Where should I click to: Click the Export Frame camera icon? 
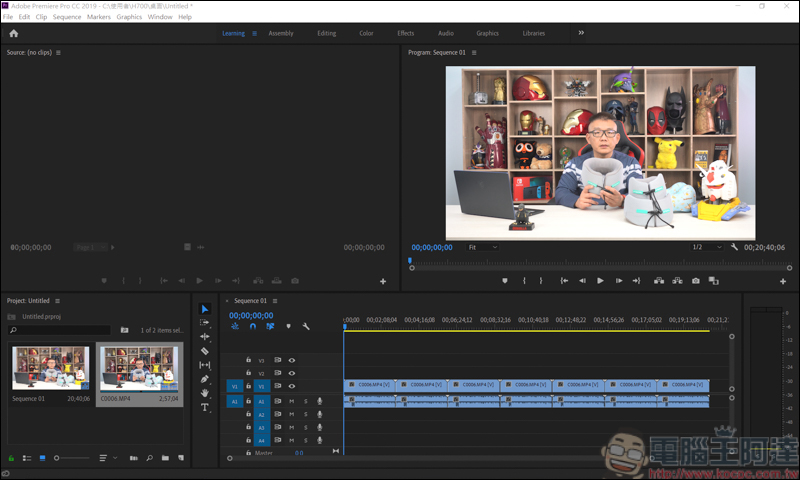pyautogui.click(x=695, y=281)
